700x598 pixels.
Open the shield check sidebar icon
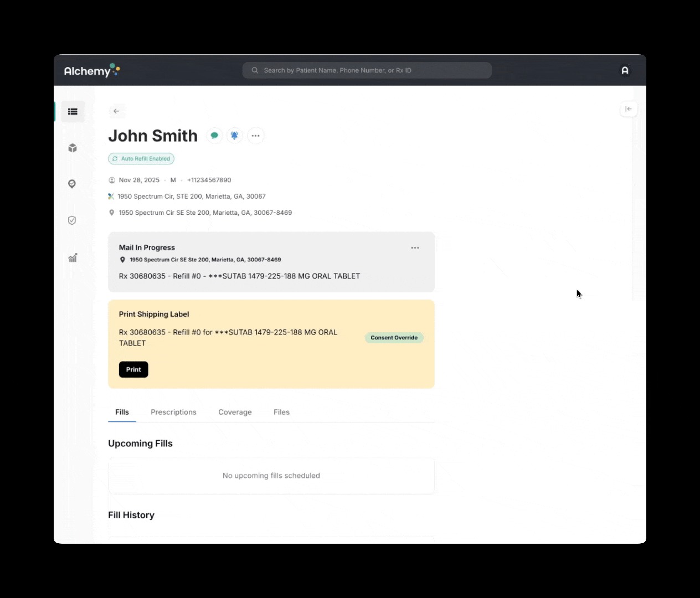tap(72, 220)
